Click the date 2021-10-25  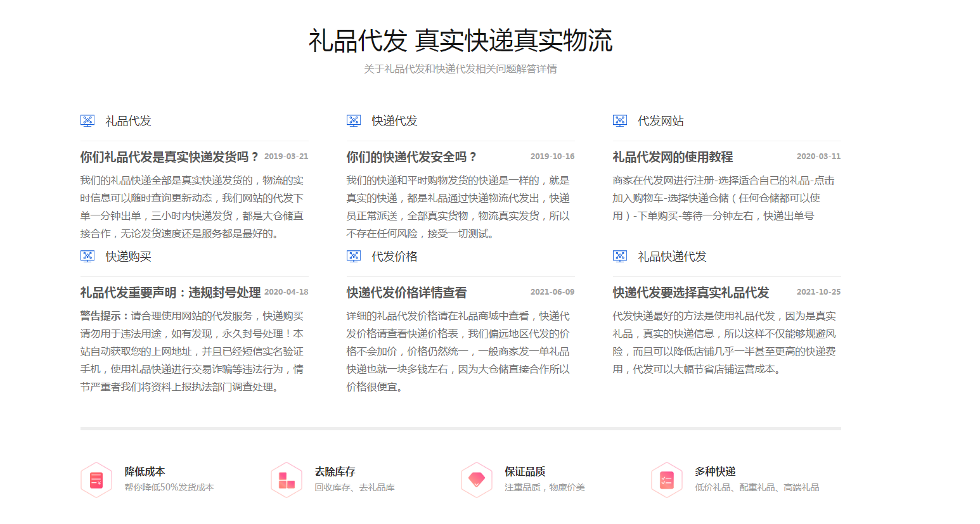[x=818, y=292]
